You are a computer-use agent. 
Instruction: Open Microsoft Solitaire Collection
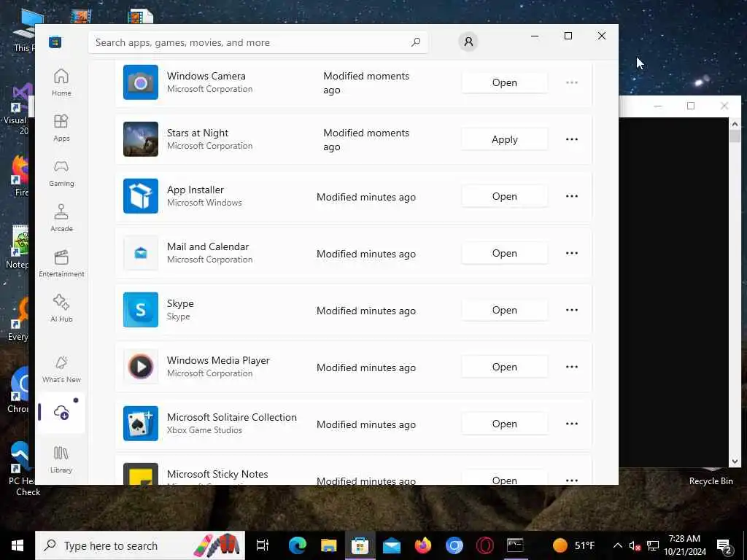pyautogui.click(x=505, y=424)
